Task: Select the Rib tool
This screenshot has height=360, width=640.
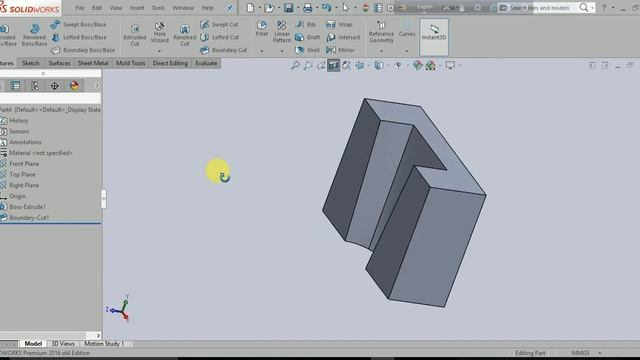Action: tap(306, 24)
